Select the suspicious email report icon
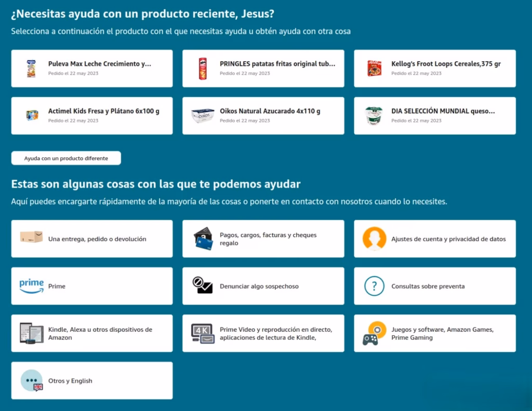Viewport: 532px width, 411px height. pos(203,285)
